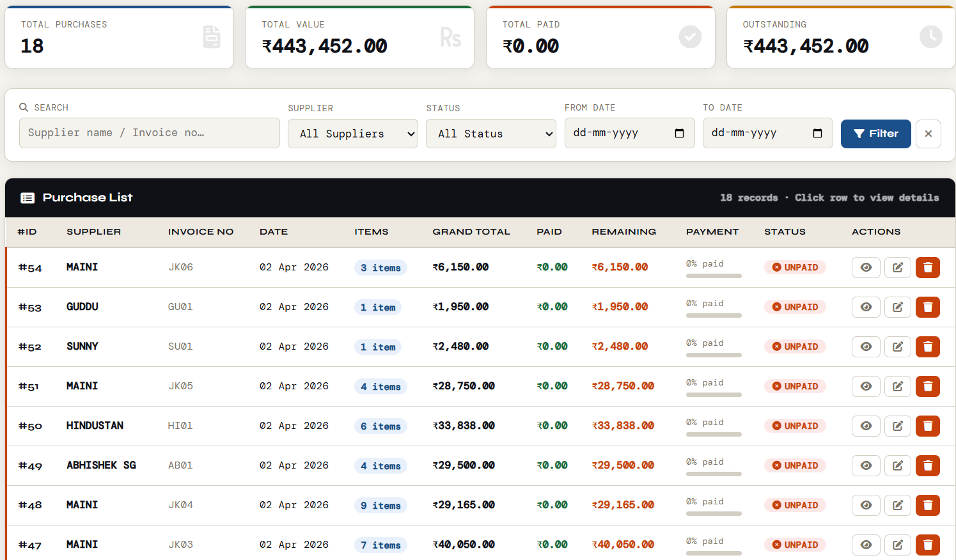Focus the supplier name search field
Image resolution: width=956 pixels, height=560 pixels.
pos(149,133)
